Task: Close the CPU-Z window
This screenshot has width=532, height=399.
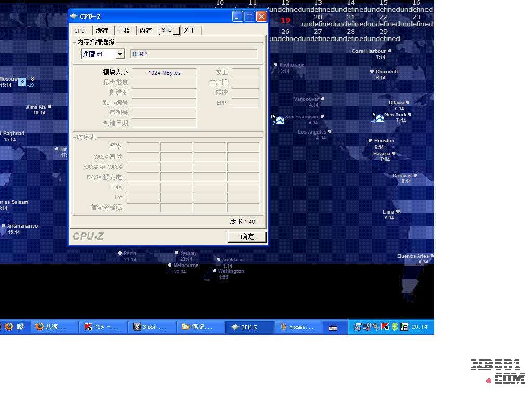Action: (x=262, y=17)
